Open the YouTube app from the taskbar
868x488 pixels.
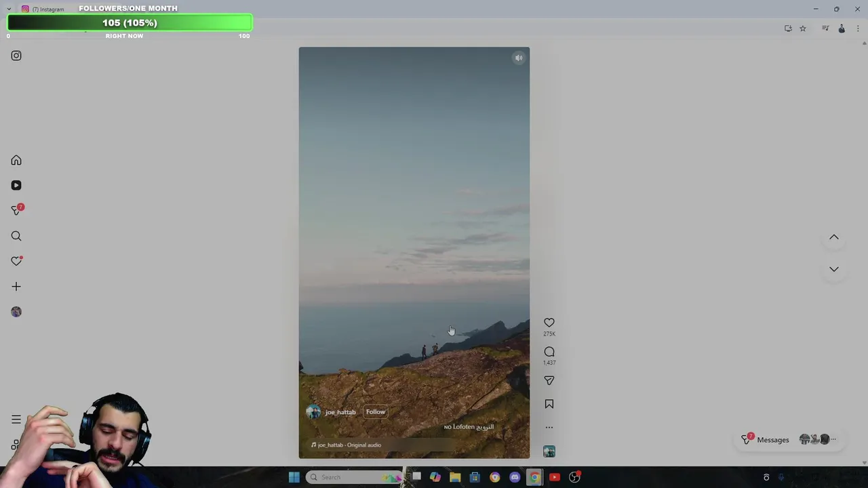[554, 477]
